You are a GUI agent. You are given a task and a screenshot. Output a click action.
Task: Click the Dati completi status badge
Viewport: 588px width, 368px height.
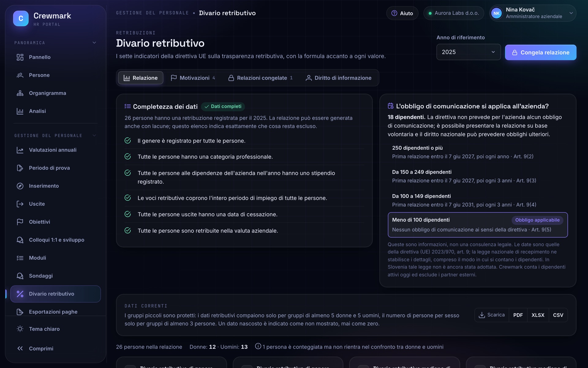pos(223,106)
